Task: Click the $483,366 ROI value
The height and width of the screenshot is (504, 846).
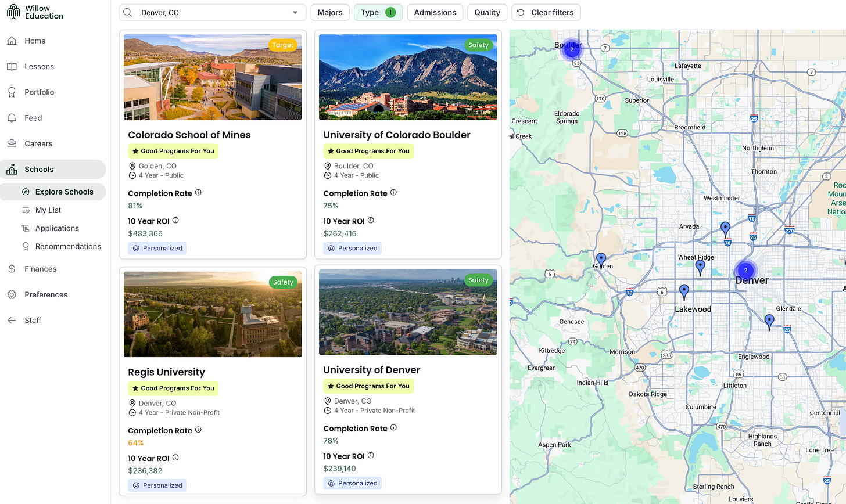Action: pos(145,233)
